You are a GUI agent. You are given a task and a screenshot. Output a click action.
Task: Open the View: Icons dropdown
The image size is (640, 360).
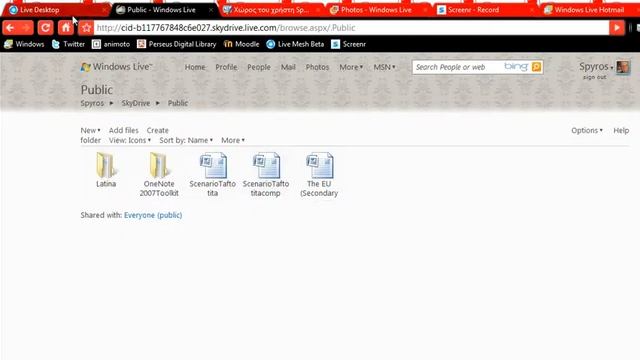tap(130, 140)
